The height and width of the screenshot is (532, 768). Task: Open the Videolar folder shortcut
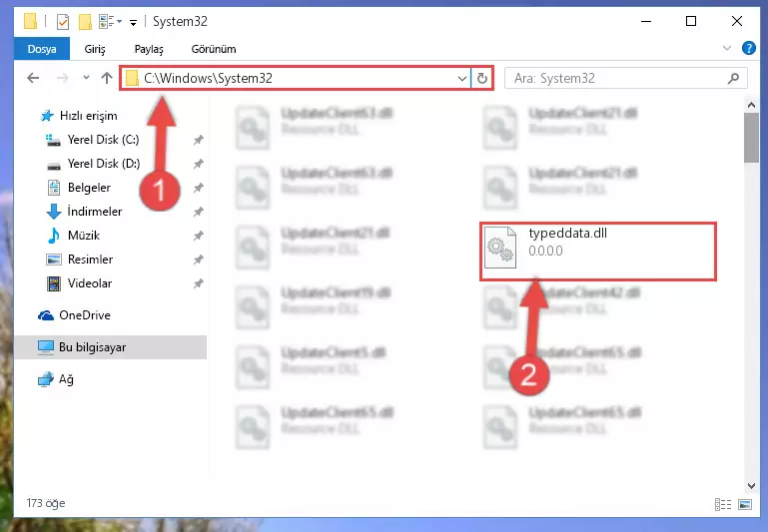[x=90, y=283]
